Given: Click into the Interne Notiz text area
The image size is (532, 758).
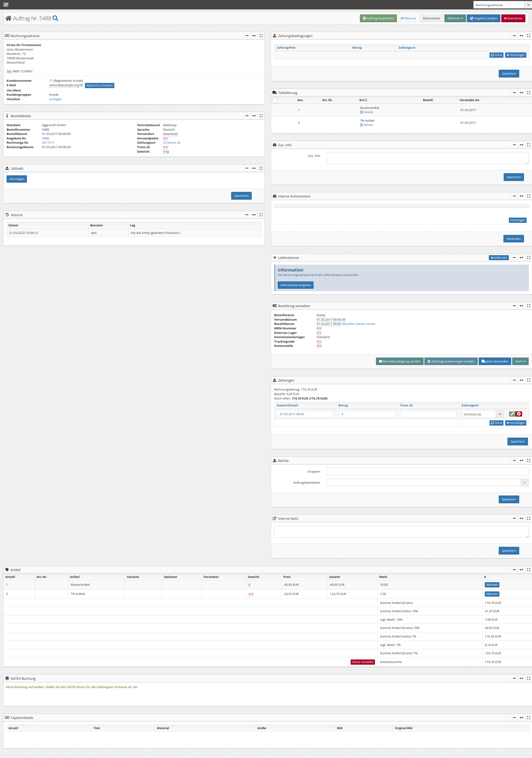Looking at the screenshot, I should click(401, 532).
